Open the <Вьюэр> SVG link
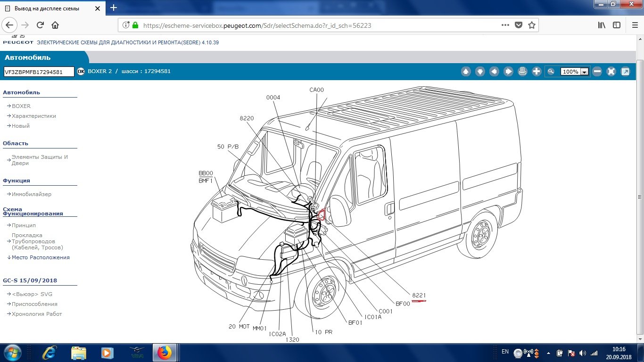The width and height of the screenshot is (644, 362). click(x=32, y=294)
